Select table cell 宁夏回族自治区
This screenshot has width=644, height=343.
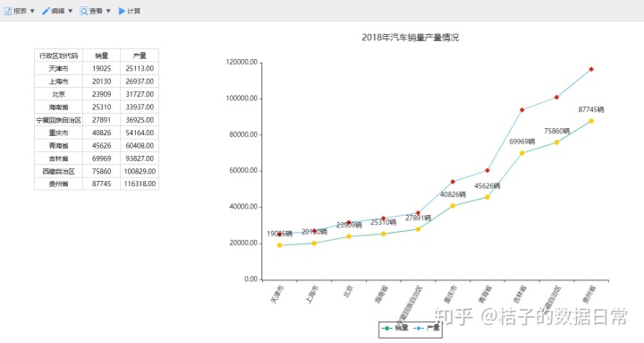58,120
